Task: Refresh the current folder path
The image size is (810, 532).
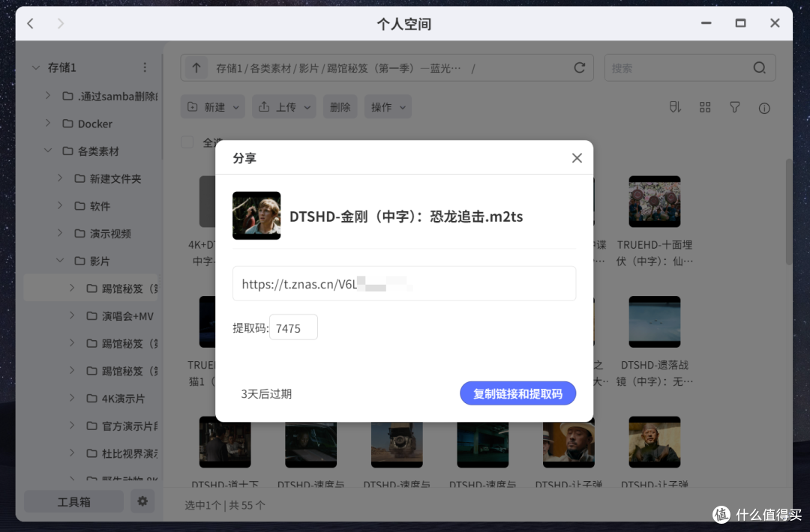Action: [580, 68]
